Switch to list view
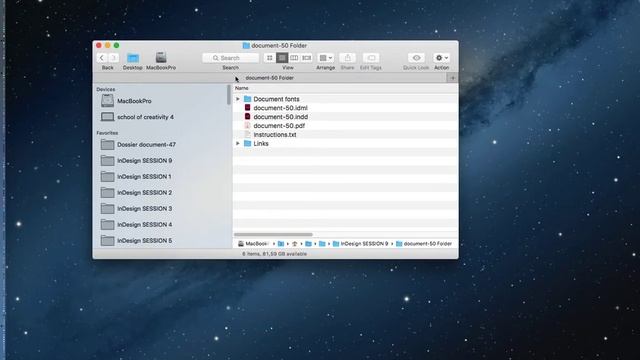The height and width of the screenshot is (360, 640). point(282,58)
